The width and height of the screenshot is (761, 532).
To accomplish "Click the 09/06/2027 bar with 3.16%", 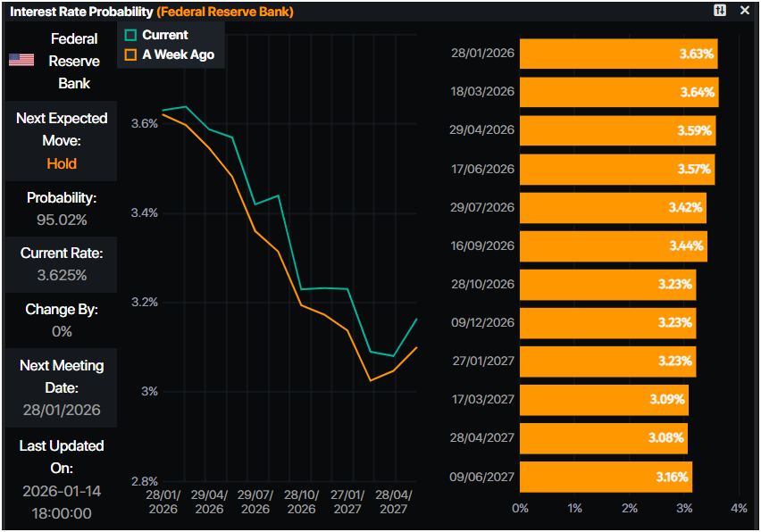I will tap(606, 477).
